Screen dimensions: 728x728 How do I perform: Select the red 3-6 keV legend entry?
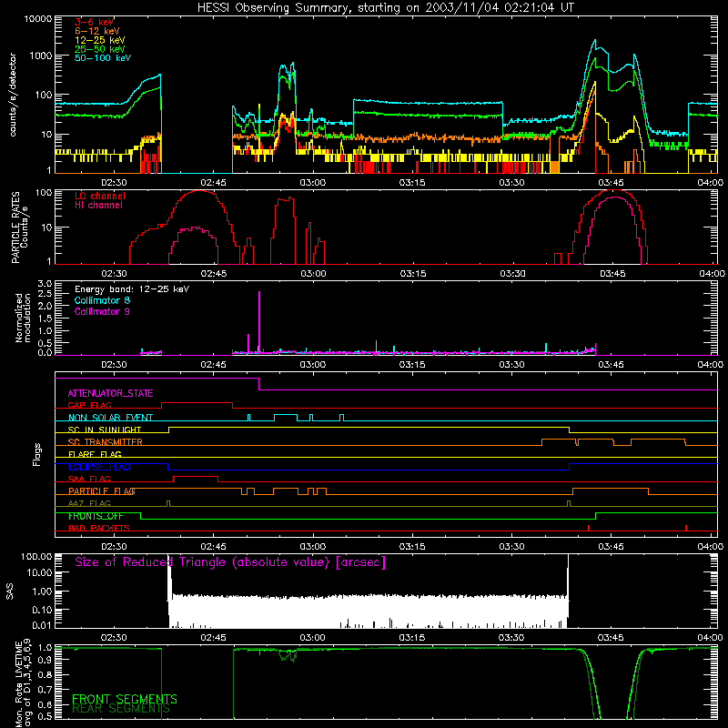coord(94,22)
